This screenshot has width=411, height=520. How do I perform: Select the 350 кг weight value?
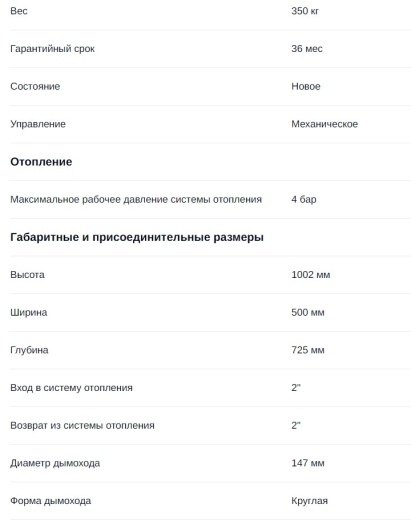point(305,11)
